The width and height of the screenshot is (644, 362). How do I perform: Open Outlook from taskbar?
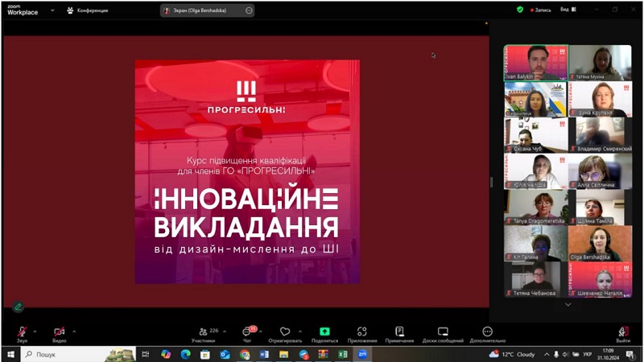click(x=225, y=354)
